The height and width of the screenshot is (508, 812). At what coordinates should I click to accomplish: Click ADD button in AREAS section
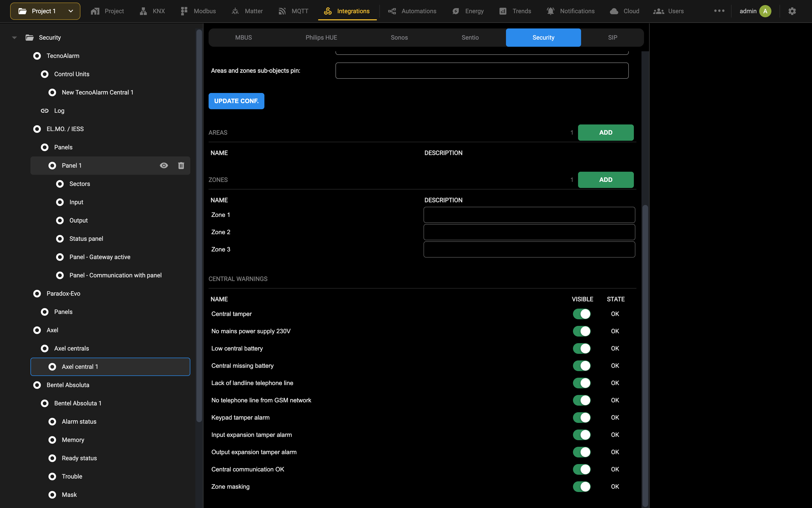pyautogui.click(x=606, y=132)
